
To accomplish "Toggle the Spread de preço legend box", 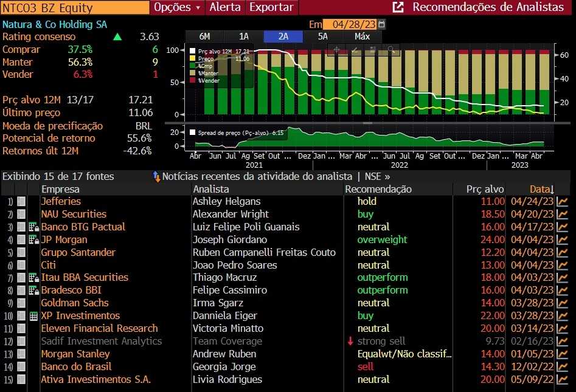I will [193, 132].
